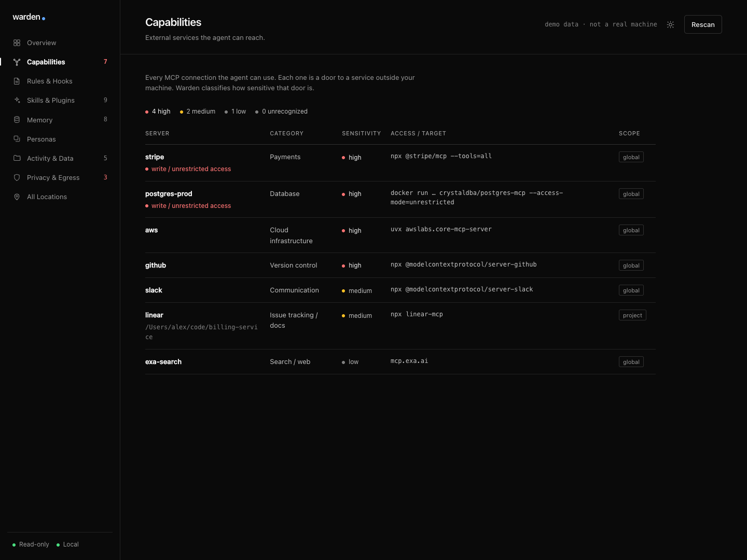Click the linear project path text
The height and width of the screenshot is (560, 747).
[201, 332]
